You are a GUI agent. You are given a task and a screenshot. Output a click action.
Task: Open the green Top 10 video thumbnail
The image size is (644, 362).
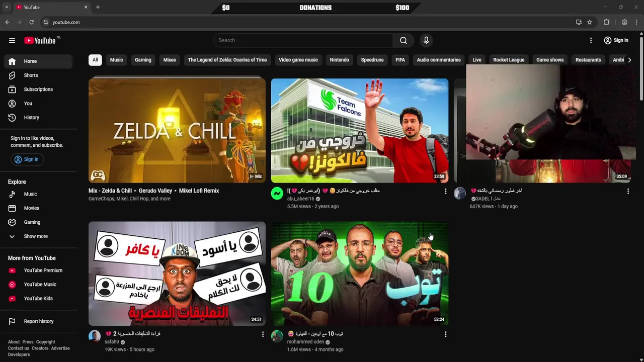point(360,274)
